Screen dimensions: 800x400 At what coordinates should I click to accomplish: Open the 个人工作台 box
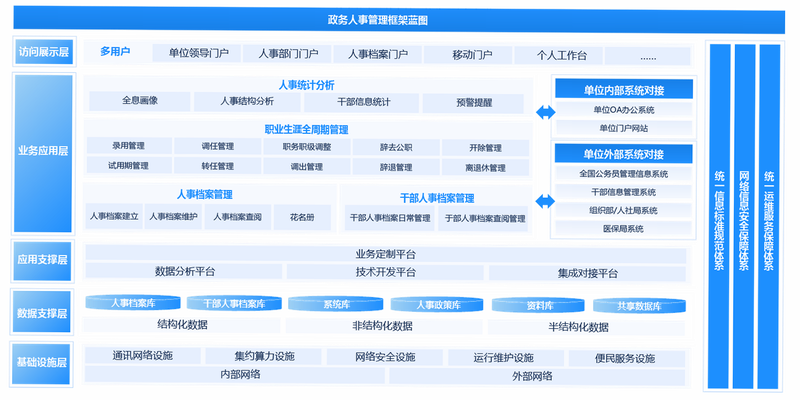coord(559,55)
